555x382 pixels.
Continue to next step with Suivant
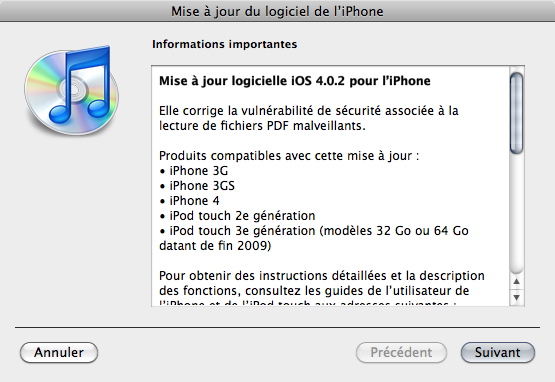498,352
